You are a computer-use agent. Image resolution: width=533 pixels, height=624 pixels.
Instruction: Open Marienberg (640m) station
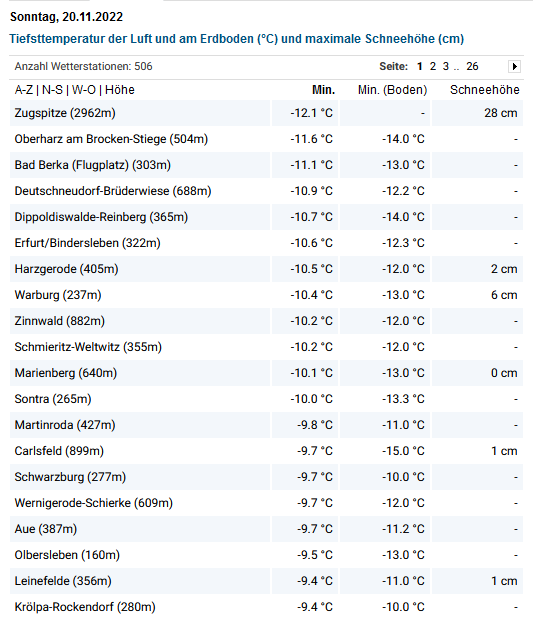tap(66, 373)
